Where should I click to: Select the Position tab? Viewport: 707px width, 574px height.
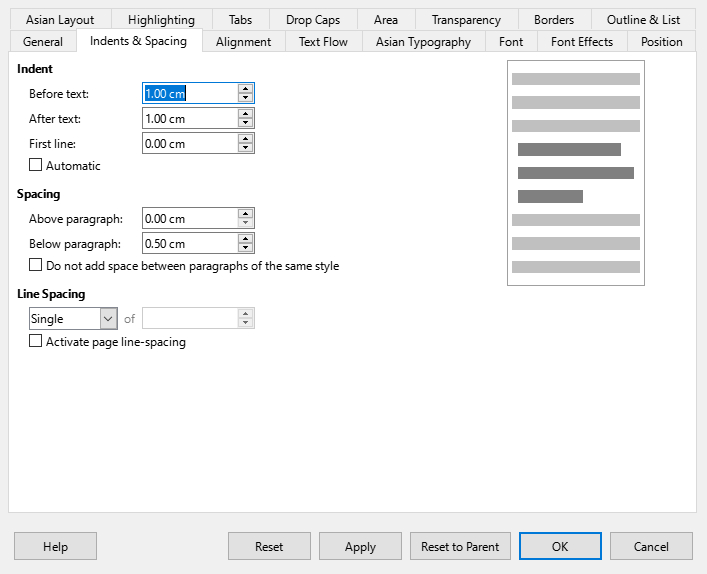pos(661,41)
